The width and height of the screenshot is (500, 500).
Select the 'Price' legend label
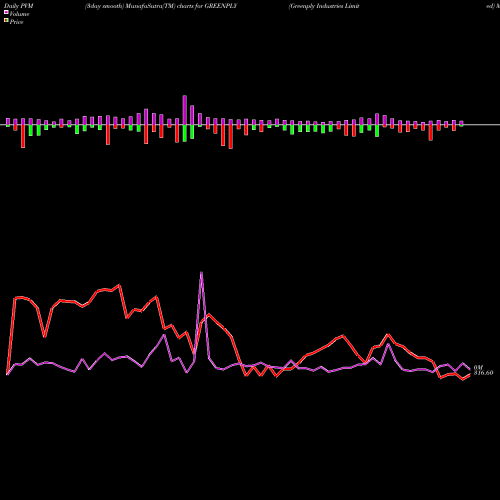[16, 22]
